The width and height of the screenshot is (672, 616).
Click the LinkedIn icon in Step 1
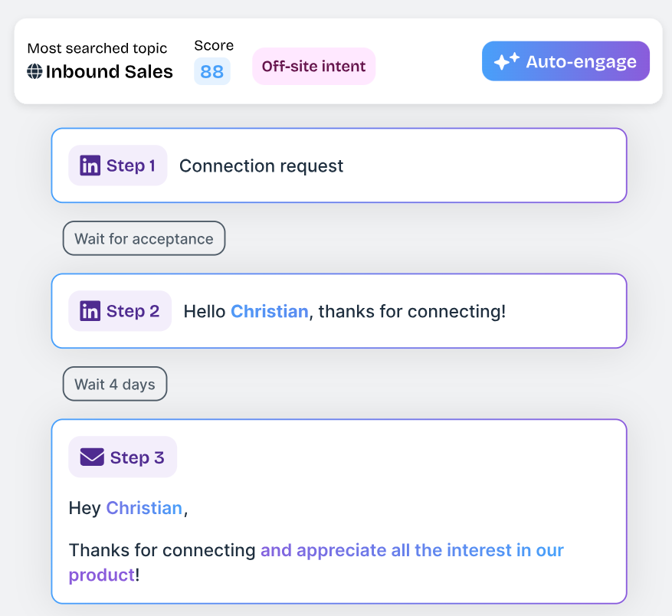pyautogui.click(x=90, y=165)
